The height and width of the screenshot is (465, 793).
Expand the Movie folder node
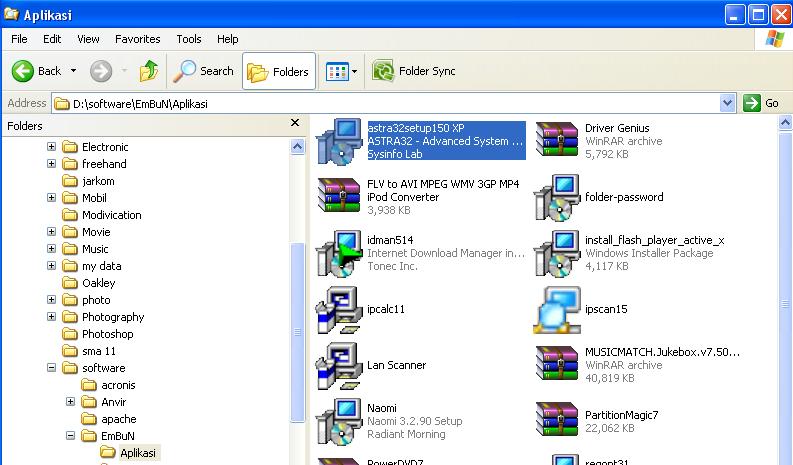(51, 231)
